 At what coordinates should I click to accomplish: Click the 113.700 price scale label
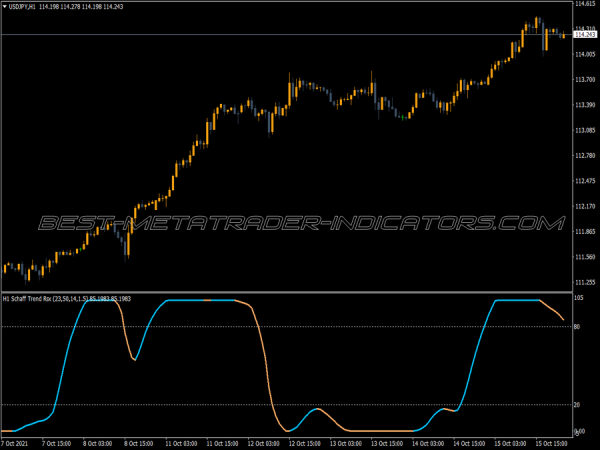coord(584,105)
